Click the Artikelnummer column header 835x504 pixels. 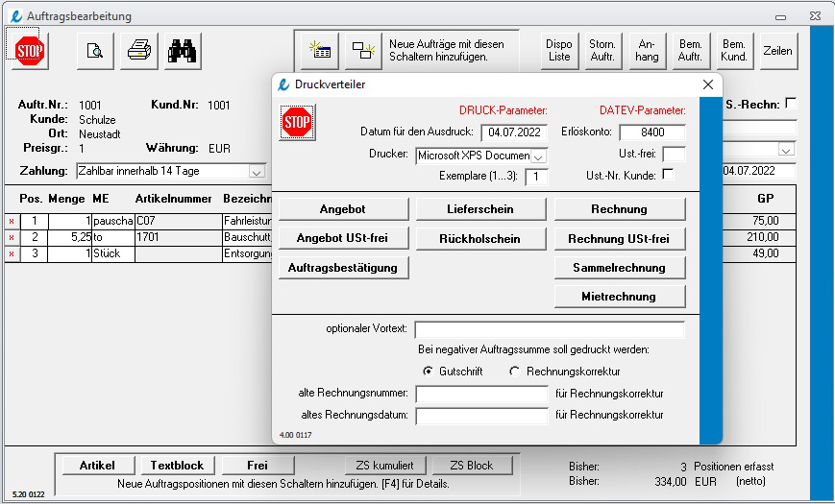(x=173, y=199)
